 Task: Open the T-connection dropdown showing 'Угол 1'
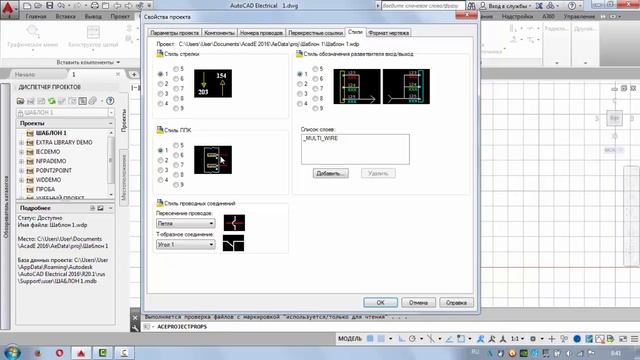point(185,244)
